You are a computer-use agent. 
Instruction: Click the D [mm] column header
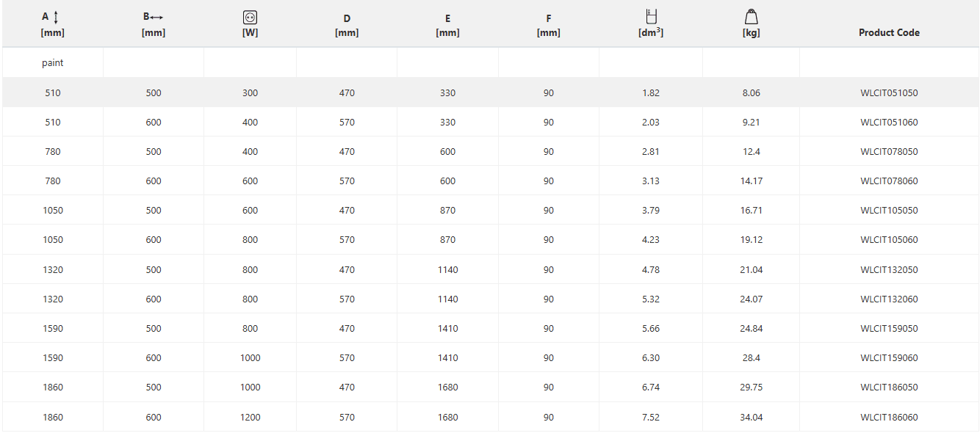pos(347,26)
